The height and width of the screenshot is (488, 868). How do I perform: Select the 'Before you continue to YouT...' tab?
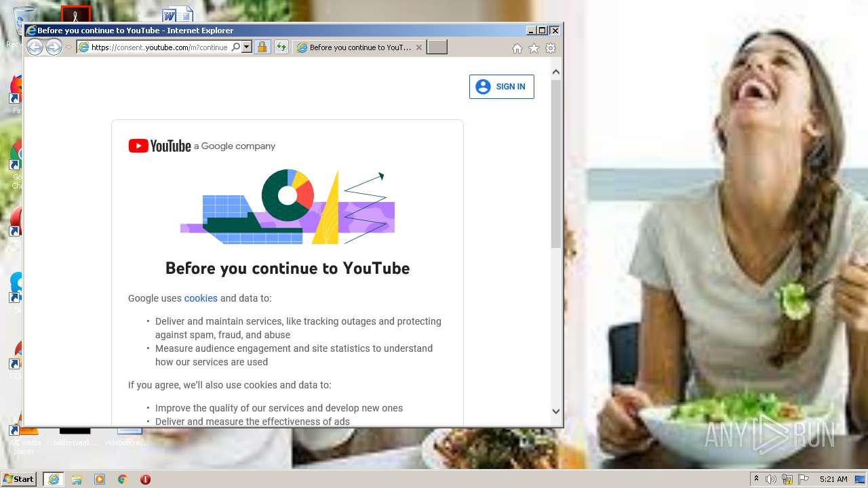click(359, 47)
